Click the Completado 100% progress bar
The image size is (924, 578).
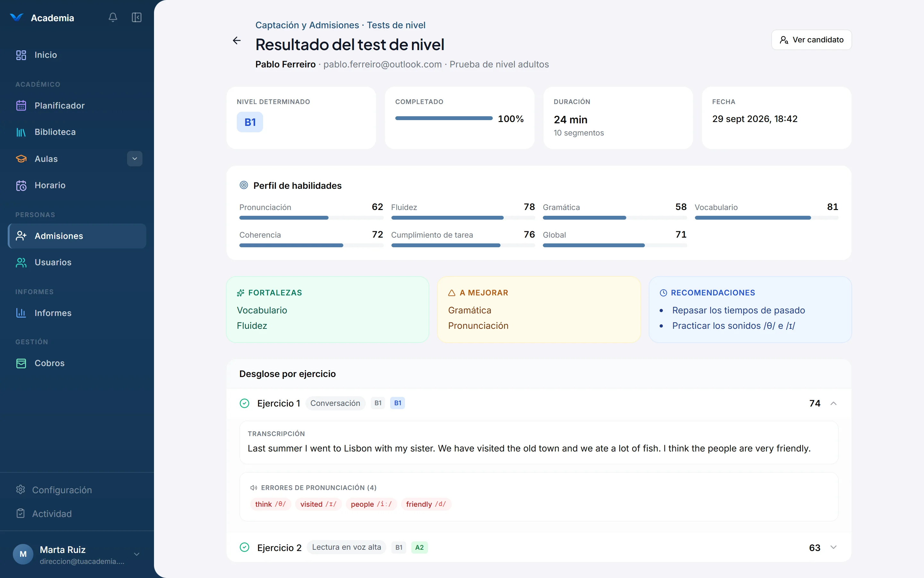[x=444, y=118]
